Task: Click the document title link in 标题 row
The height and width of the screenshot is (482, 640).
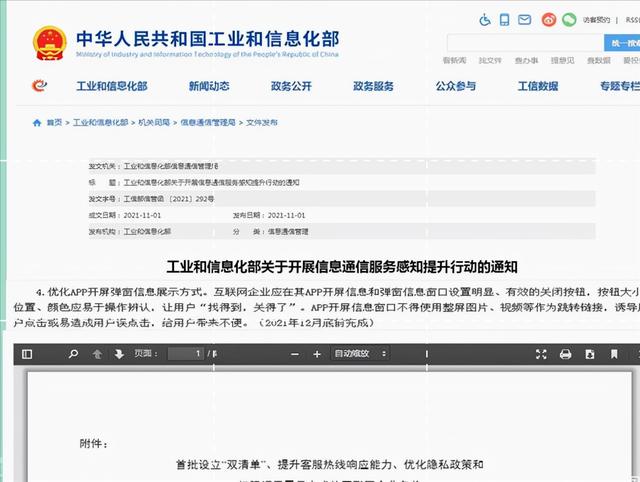Action: coord(211,182)
